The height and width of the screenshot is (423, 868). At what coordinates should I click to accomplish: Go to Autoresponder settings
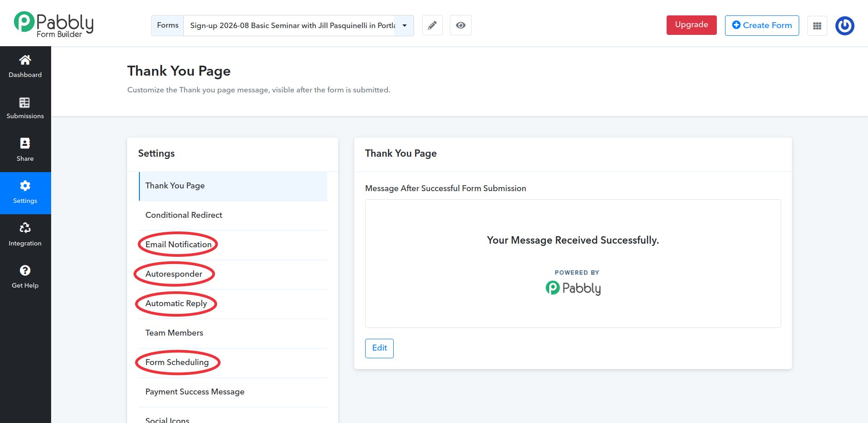pyautogui.click(x=233, y=274)
